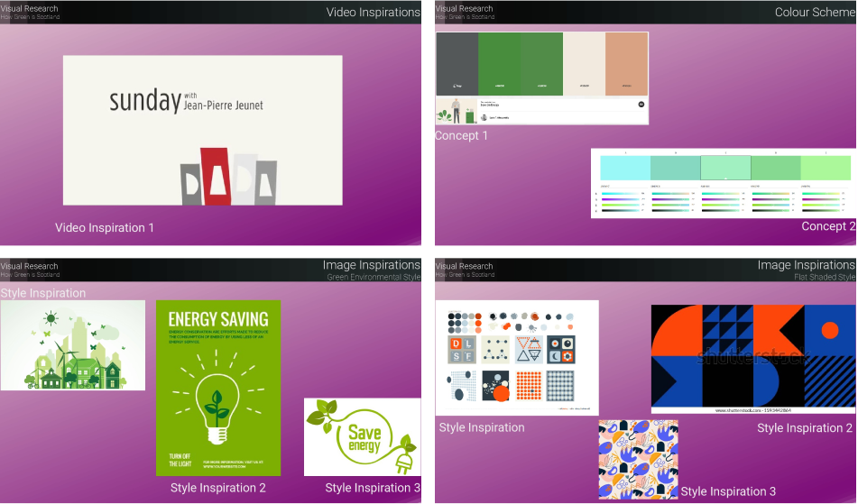Viewport: 858px width, 504px height.
Task: Click the orange circle on blue in geometric image
Action: coord(830,330)
